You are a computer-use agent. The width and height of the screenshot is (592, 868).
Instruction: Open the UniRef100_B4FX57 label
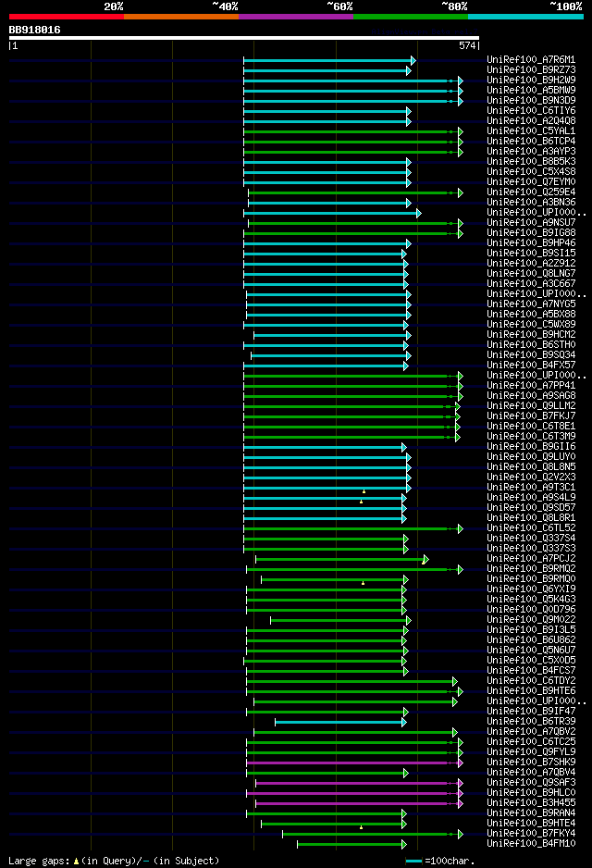[x=531, y=366]
